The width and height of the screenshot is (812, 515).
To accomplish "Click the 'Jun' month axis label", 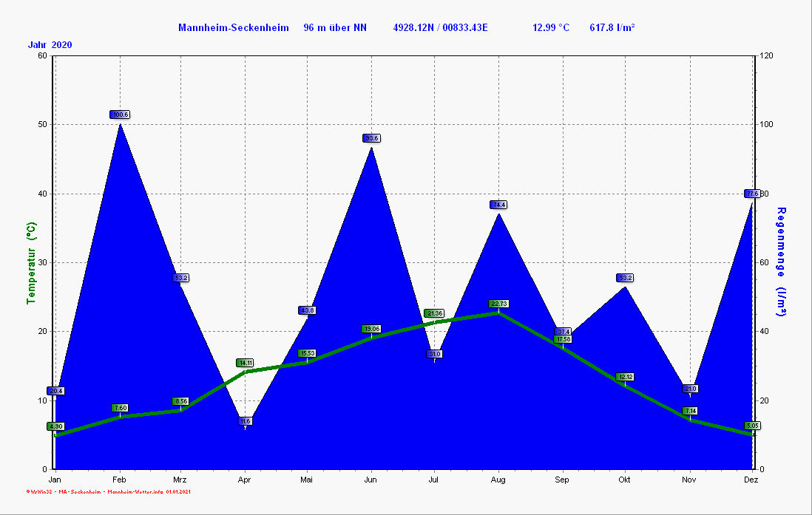I will (x=371, y=480).
